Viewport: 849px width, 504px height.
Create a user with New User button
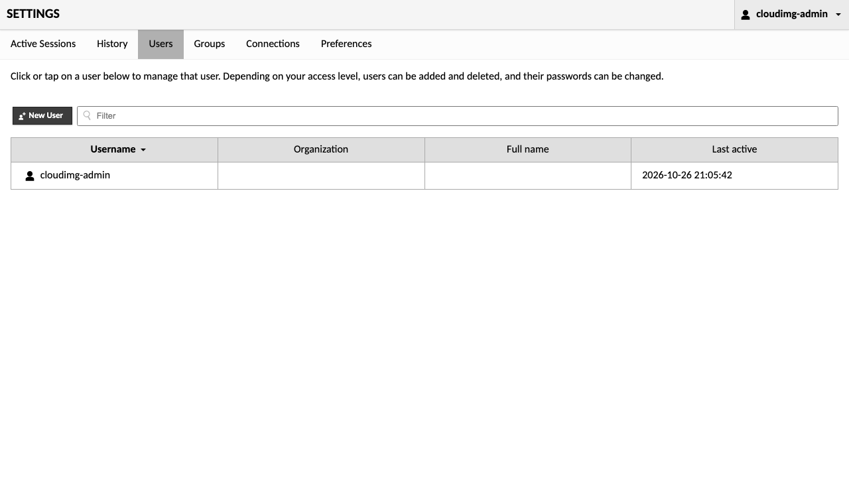(42, 115)
